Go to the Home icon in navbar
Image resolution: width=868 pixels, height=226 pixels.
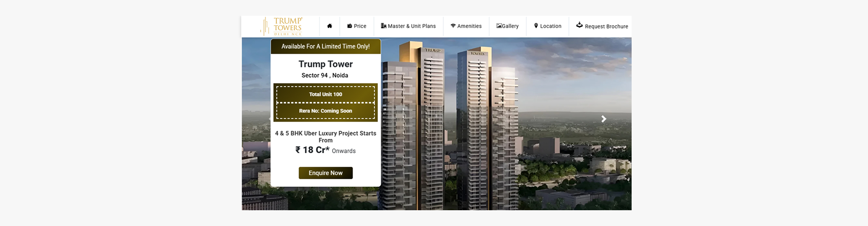click(330, 26)
